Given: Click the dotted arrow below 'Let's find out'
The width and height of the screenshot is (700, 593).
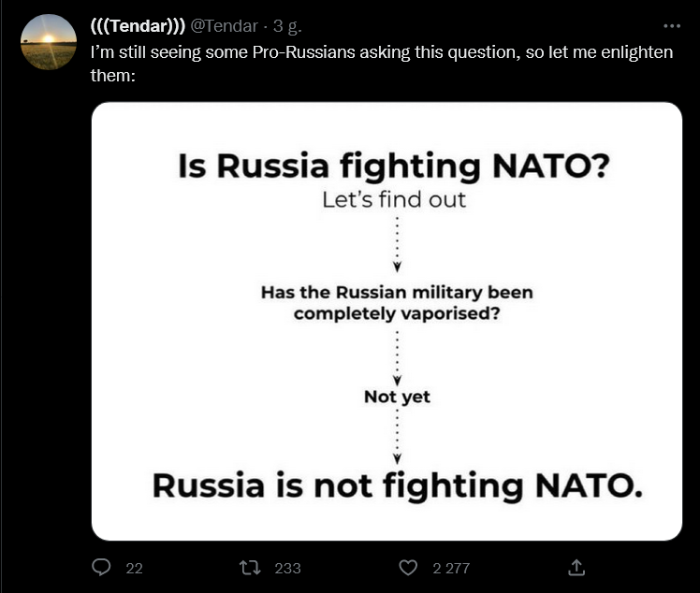Looking at the screenshot, I should pos(397,244).
